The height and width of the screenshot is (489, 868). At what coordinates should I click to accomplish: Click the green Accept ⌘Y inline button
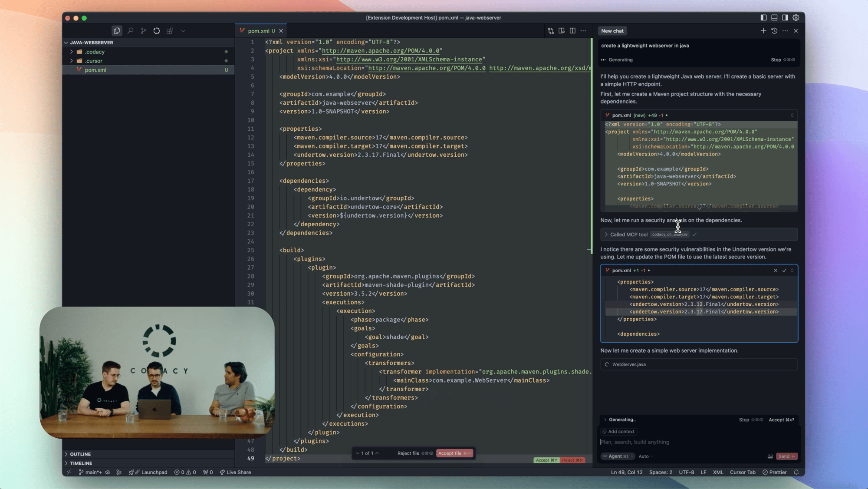click(546, 460)
